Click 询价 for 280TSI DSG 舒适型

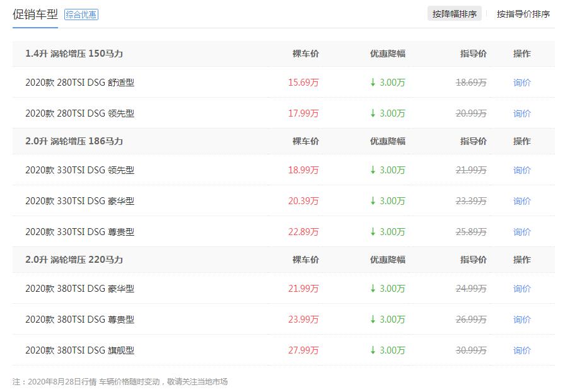(x=521, y=83)
